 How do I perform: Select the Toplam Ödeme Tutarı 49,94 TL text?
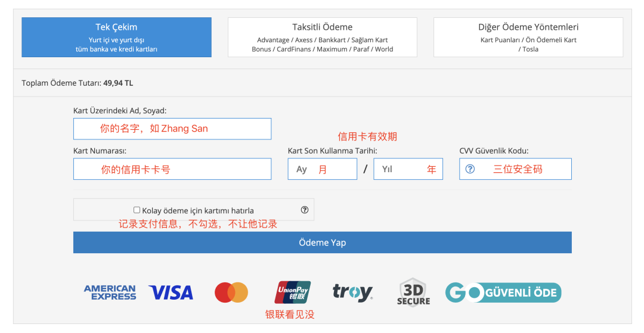[x=77, y=83]
